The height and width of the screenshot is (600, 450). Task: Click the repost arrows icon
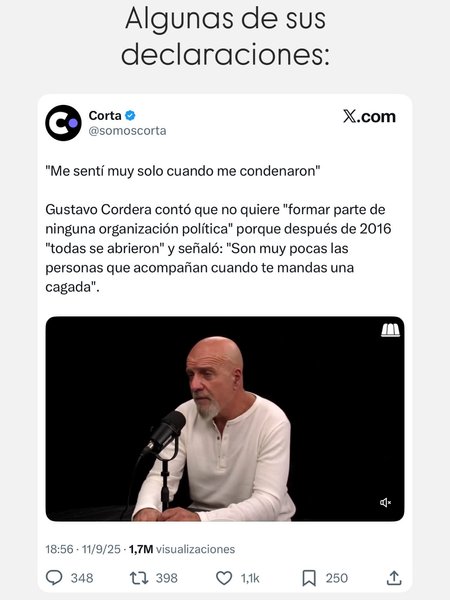tap(139, 578)
